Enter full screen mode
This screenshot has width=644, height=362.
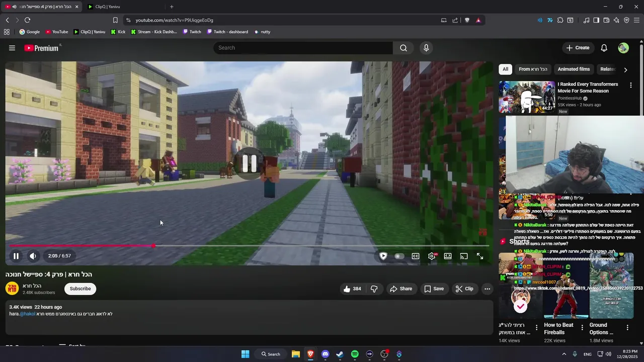(x=480, y=256)
